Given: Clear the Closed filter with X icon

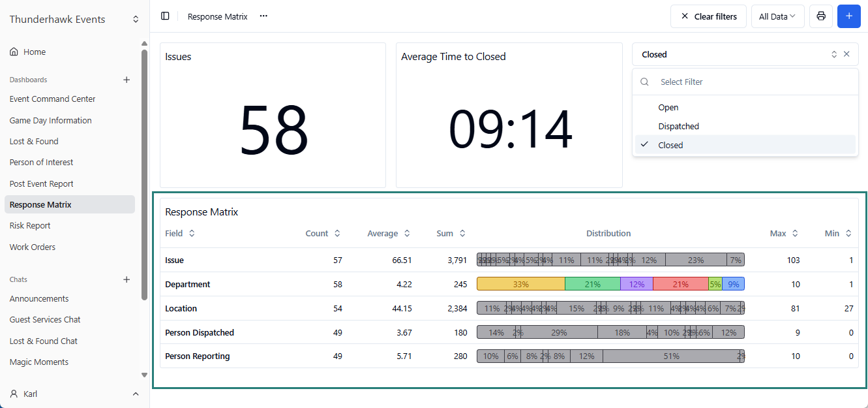Looking at the screenshot, I should click(x=846, y=54).
